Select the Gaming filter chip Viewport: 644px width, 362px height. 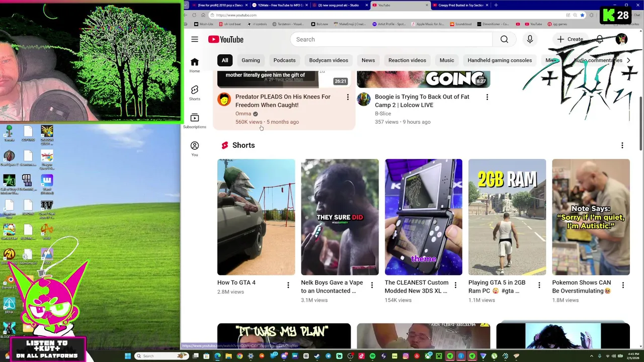click(251, 60)
